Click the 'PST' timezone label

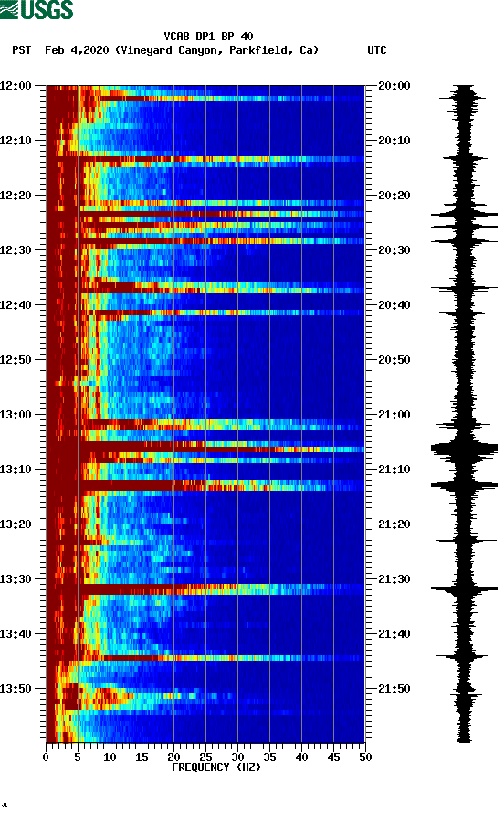click(x=22, y=50)
